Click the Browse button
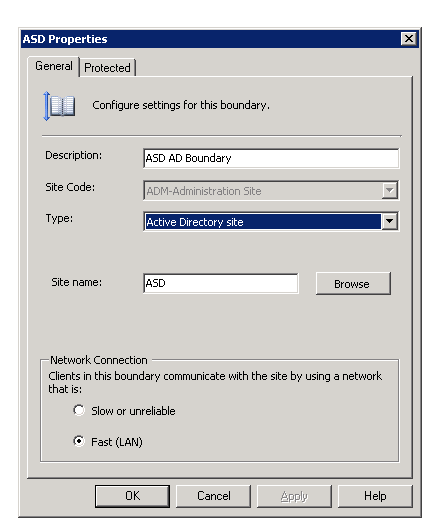 tap(353, 284)
